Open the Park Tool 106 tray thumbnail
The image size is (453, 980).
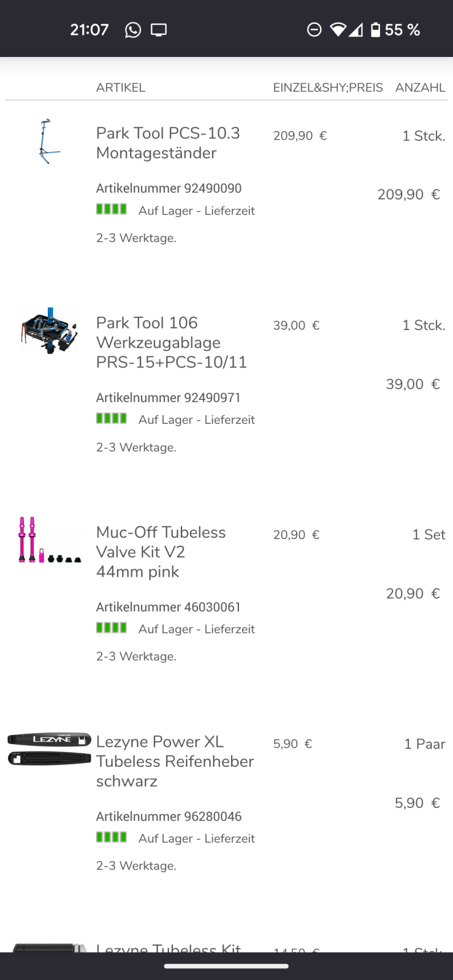click(49, 331)
